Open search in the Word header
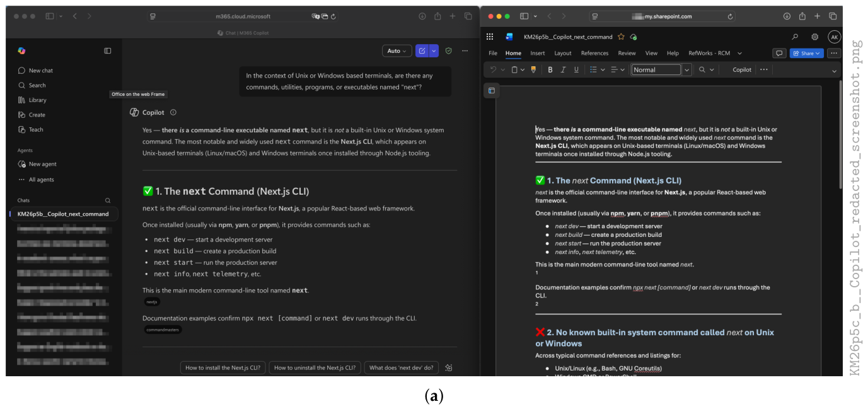 coord(796,37)
